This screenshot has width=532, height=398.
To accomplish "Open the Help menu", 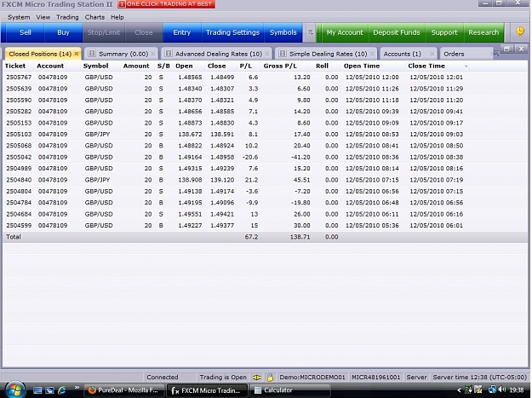I will click(x=117, y=17).
